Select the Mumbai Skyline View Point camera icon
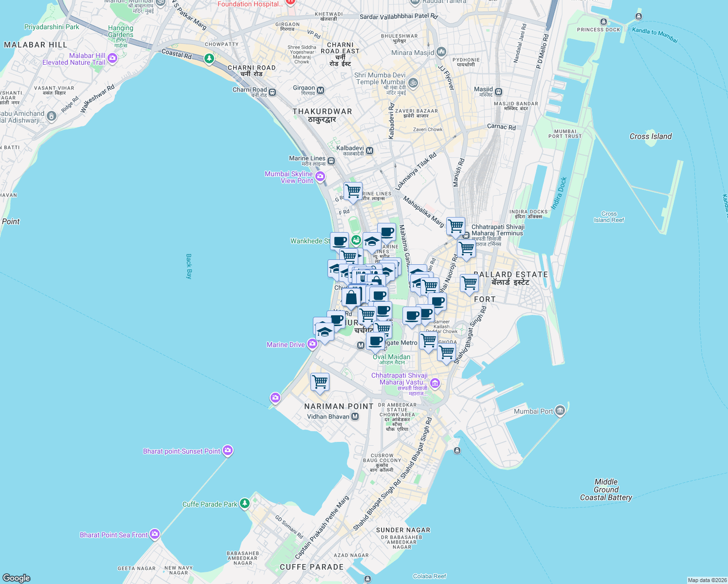 point(320,176)
